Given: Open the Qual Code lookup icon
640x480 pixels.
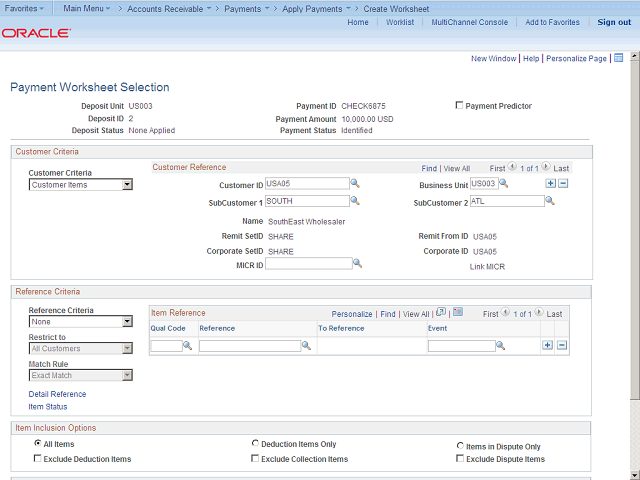Looking at the screenshot, I should [187, 346].
